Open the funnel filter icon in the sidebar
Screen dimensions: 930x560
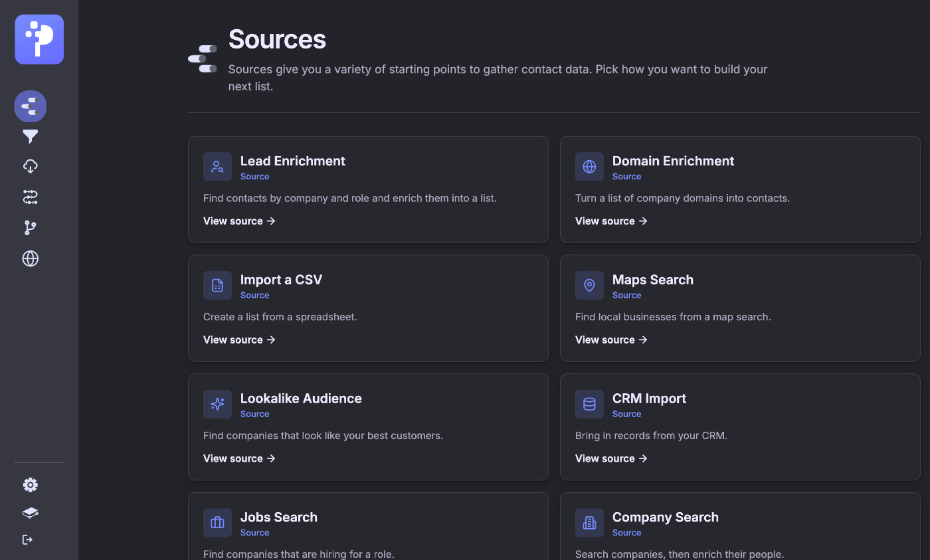click(x=31, y=137)
